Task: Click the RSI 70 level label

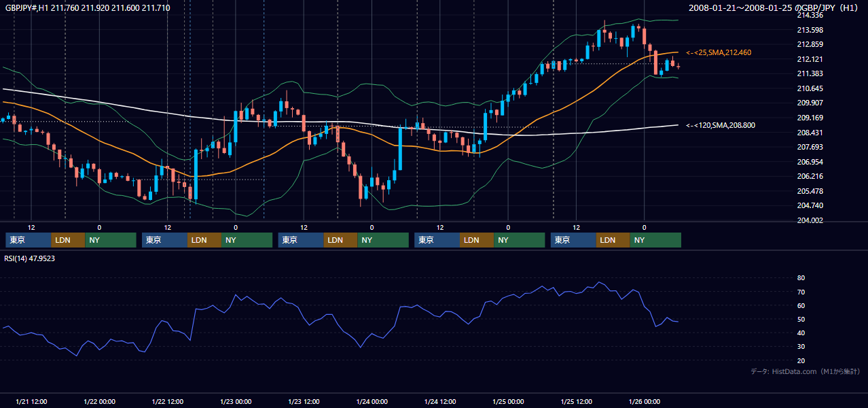Action: click(x=801, y=292)
